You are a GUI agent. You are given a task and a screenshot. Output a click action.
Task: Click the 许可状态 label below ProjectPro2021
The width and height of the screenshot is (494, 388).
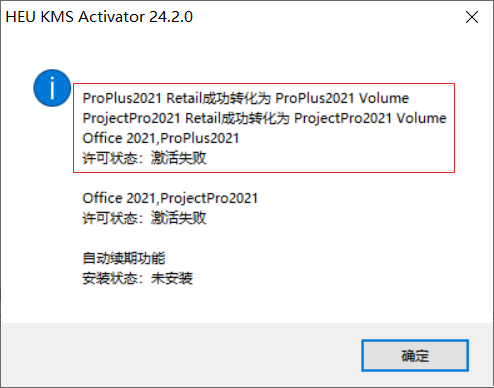[110, 218]
